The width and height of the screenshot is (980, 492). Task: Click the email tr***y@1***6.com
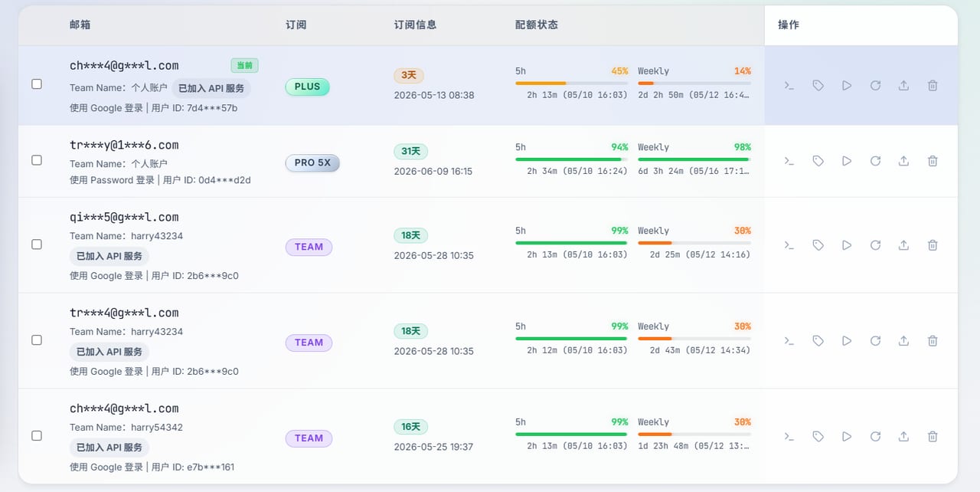[124, 145]
